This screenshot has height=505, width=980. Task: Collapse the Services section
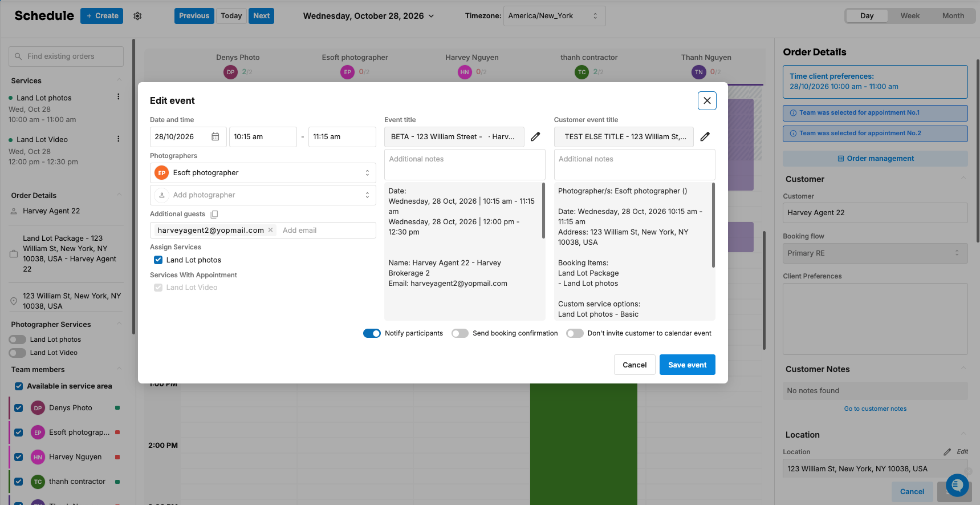tap(119, 80)
